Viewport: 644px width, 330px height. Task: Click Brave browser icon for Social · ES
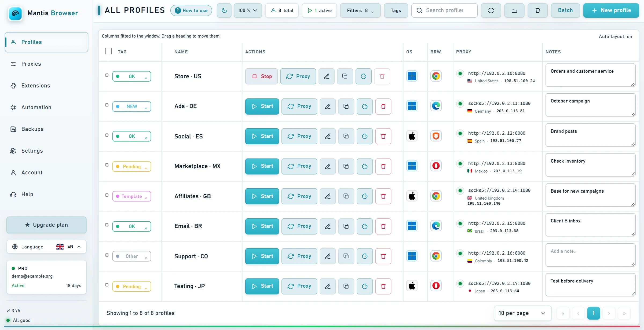coord(436,136)
